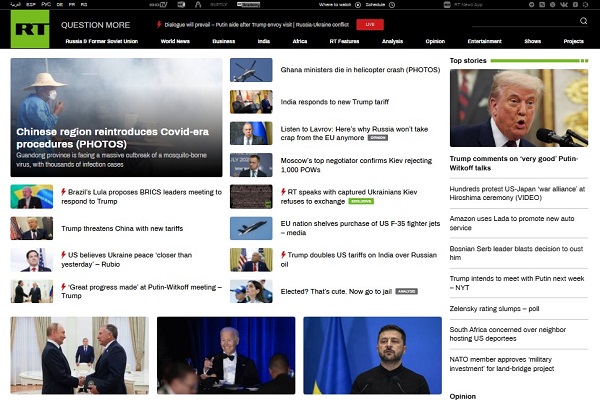The height and width of the screenshot is (400, 600).
Task: Open the Projects menu item
Action: click(x=574, y=41)
